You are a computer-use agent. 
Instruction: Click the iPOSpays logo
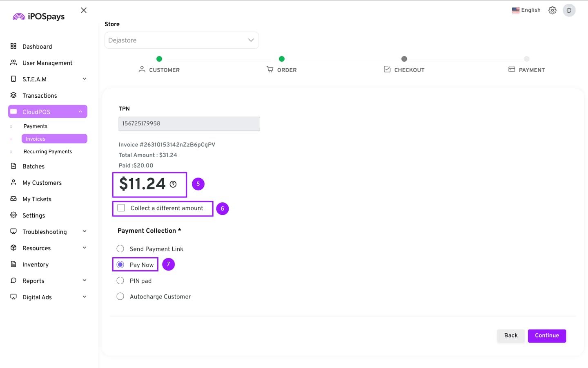[x=39, y=16]
